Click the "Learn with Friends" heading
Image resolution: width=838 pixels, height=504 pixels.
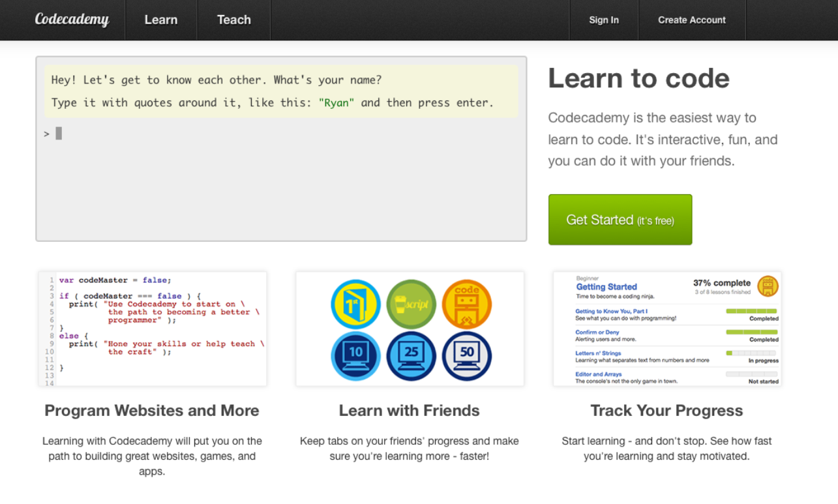(x=410, y=411)
